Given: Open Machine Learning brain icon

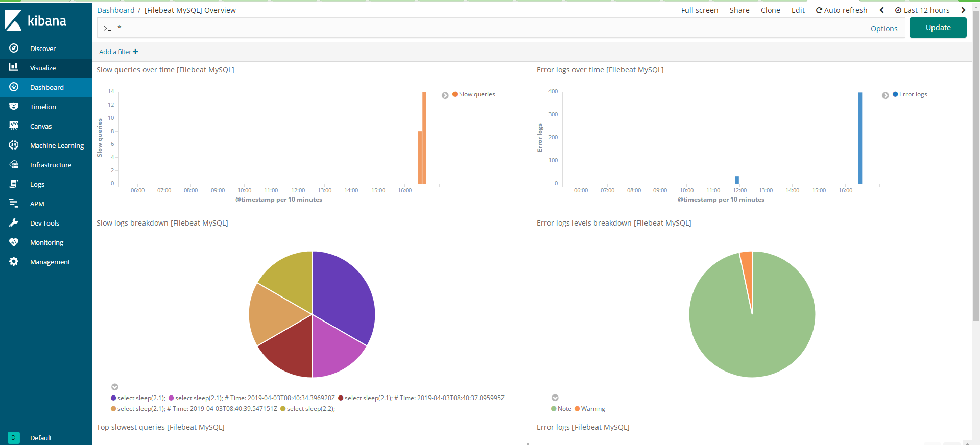Looking at the screenshot, I should pos(14,145).
